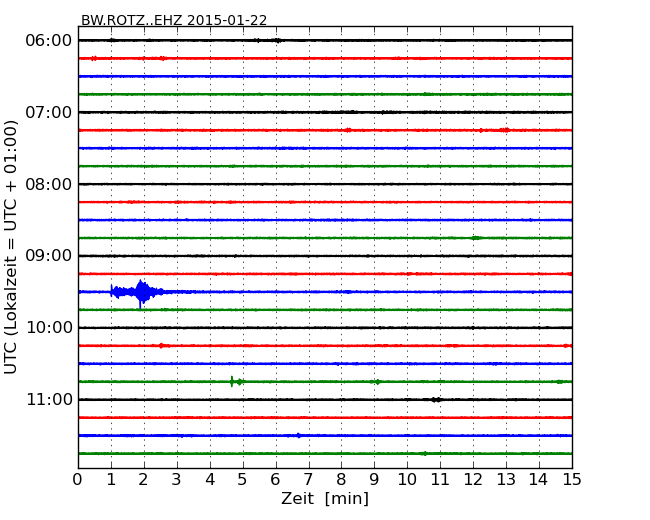Click the 08:00 time tick label

pyautogui.click(x=49, y=184)
